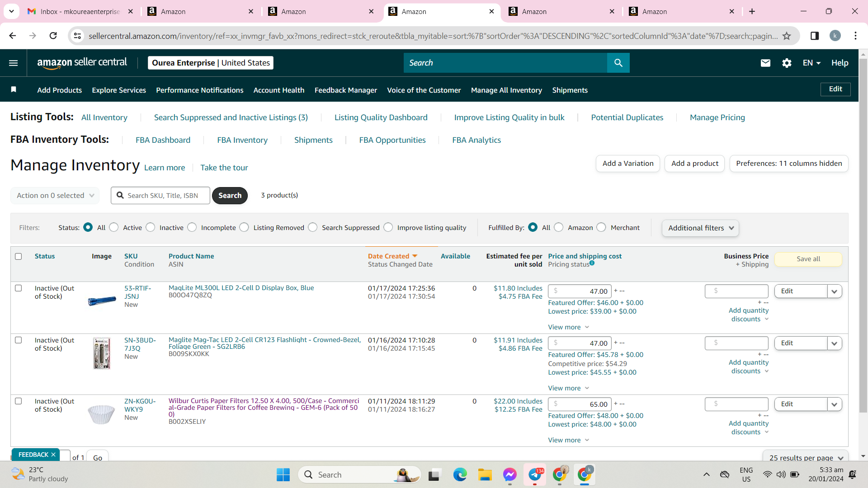Image resolution: width=868 pixels, height=488 pixels.
Task: Click the Date Created sort arrow
Action: pos(415,256)
